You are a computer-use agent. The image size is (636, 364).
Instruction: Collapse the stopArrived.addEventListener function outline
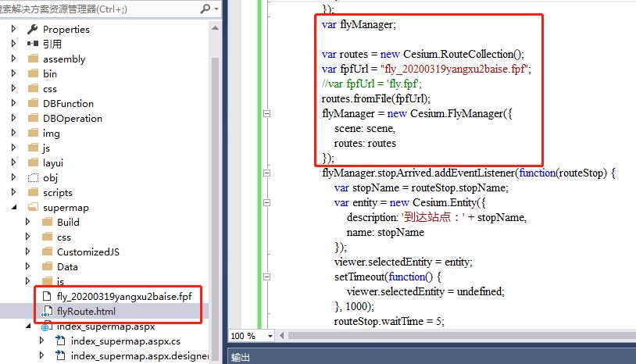(x=268, y=173)
